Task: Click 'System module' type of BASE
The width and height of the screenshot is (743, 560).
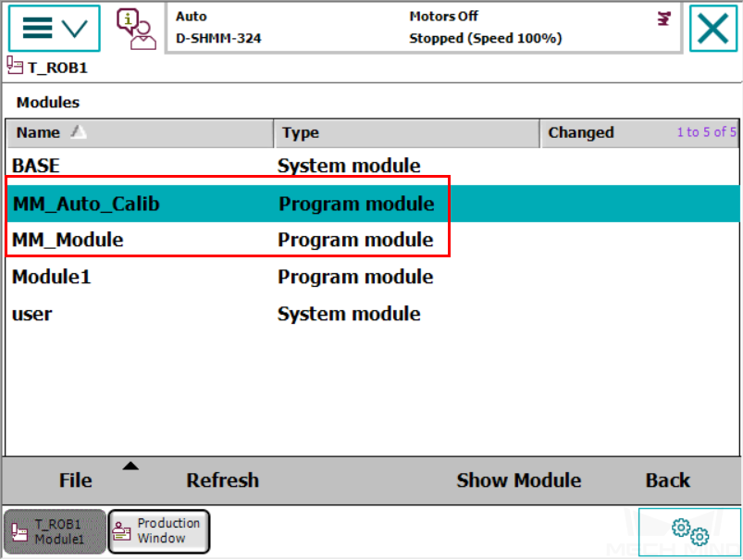Action: pyautogui.click(x=349, y=166)
